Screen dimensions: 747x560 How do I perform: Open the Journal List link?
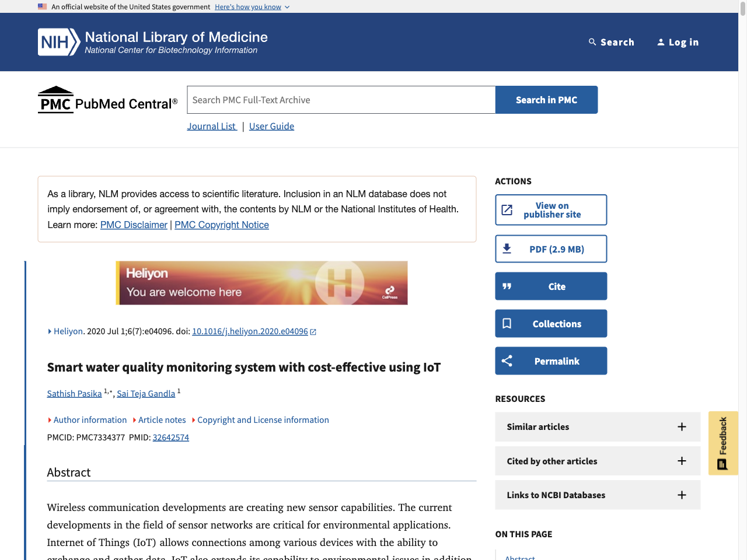[211, 126]
